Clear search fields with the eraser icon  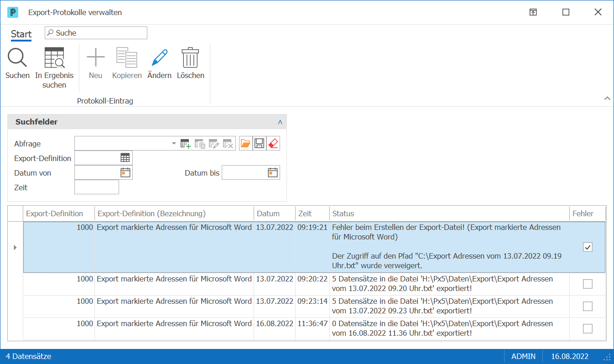tap(273, 144)
